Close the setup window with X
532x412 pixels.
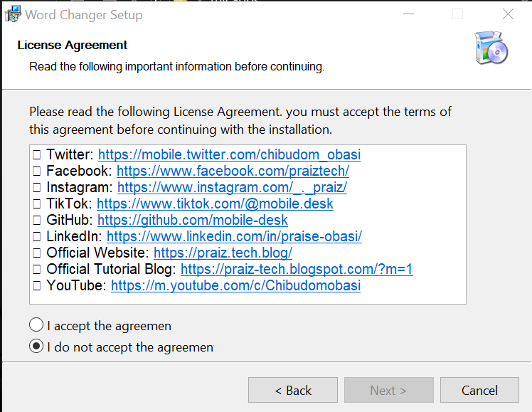click(508, 14)
